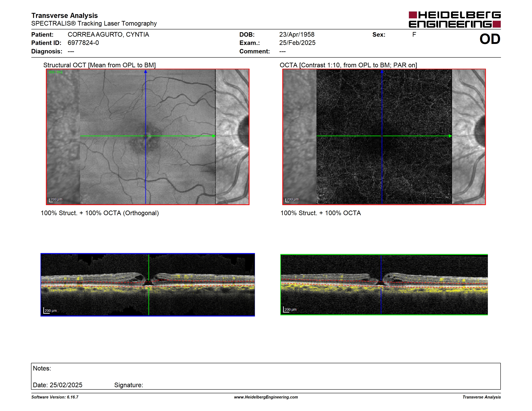The width and height of the screenshot is (532, 411).
Task: Click 'Date: 25/02/2025' in notes box
Action: [57, 385]
